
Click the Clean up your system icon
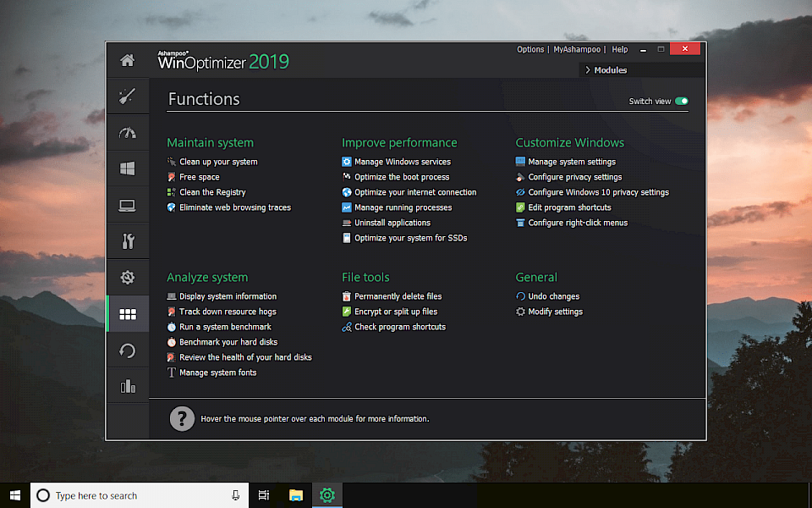[x=172, y=162]
